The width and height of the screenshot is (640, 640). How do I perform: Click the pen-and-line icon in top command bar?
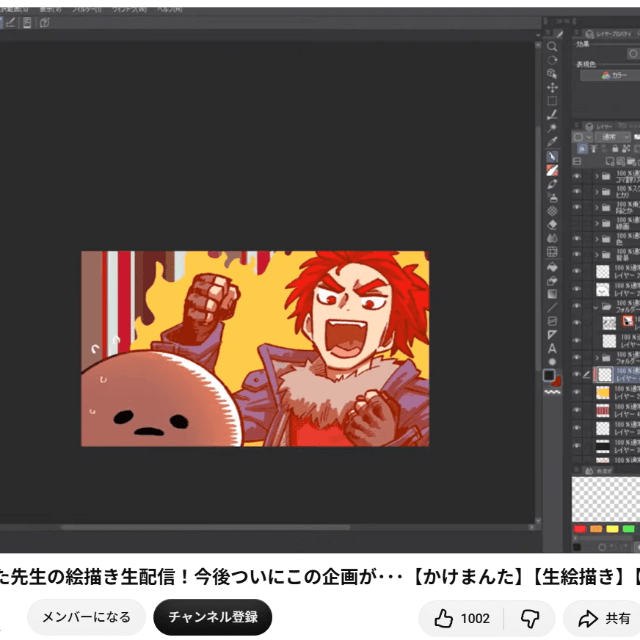tap(11, 23)
